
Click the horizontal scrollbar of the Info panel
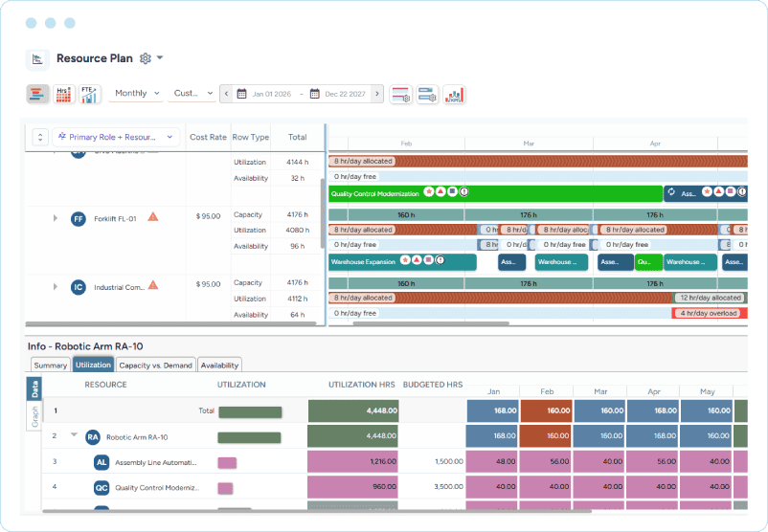pyautogui.click(x=316, y=511)
